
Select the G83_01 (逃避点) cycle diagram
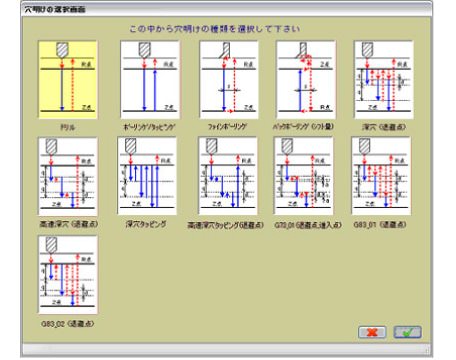coord(381,176)
